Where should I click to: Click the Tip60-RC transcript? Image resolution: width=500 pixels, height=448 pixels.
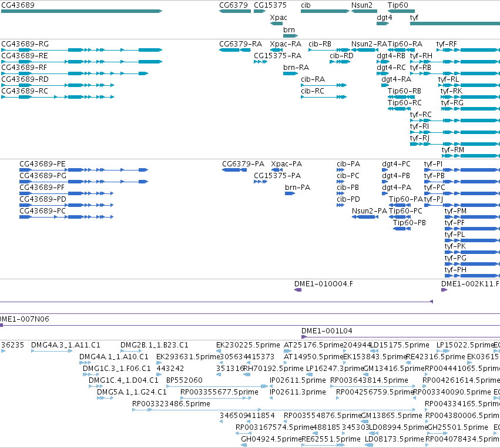(399, 109)
